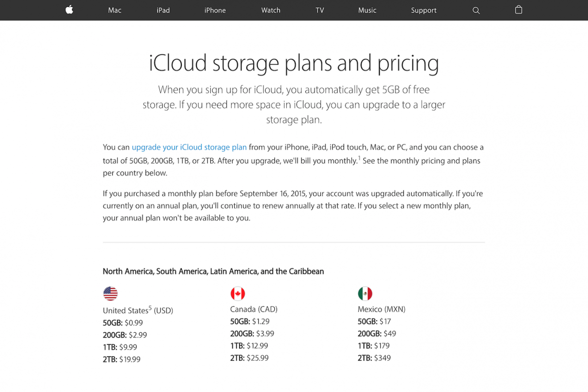Select the TV menu item
588x392 pixels.
(x=319, y=10)
